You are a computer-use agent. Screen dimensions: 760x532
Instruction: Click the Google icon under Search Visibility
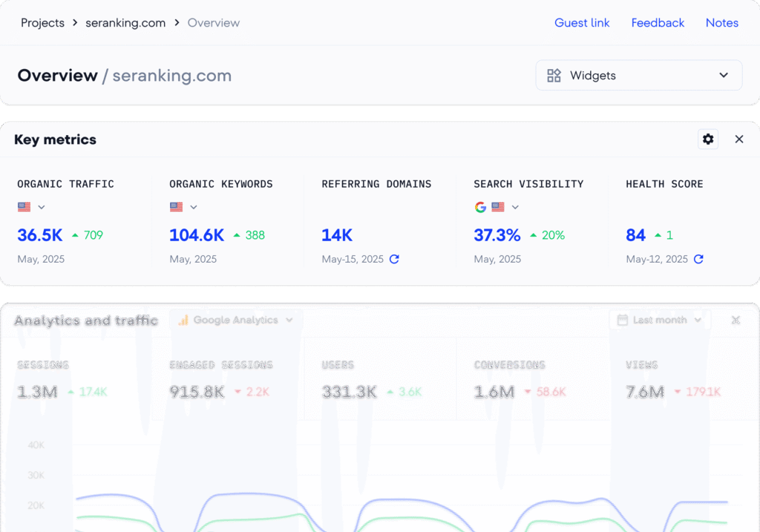tap(480, 207)
